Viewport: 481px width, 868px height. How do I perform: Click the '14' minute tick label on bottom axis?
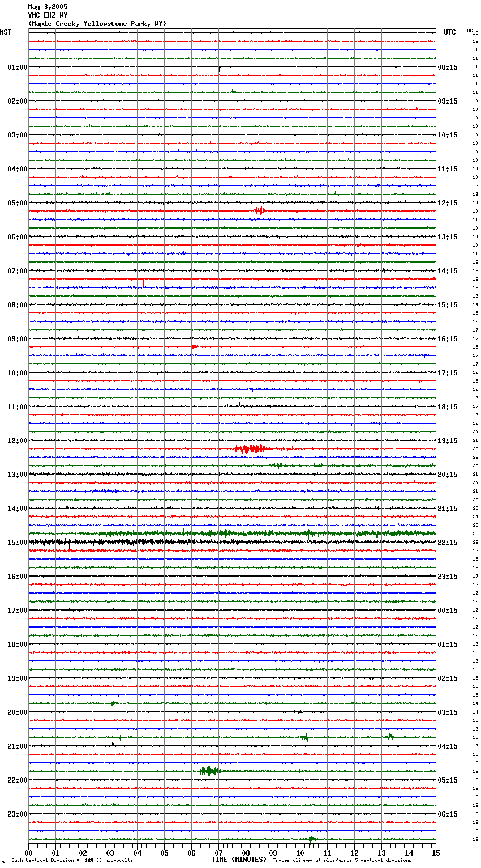(x=409, y=853)
